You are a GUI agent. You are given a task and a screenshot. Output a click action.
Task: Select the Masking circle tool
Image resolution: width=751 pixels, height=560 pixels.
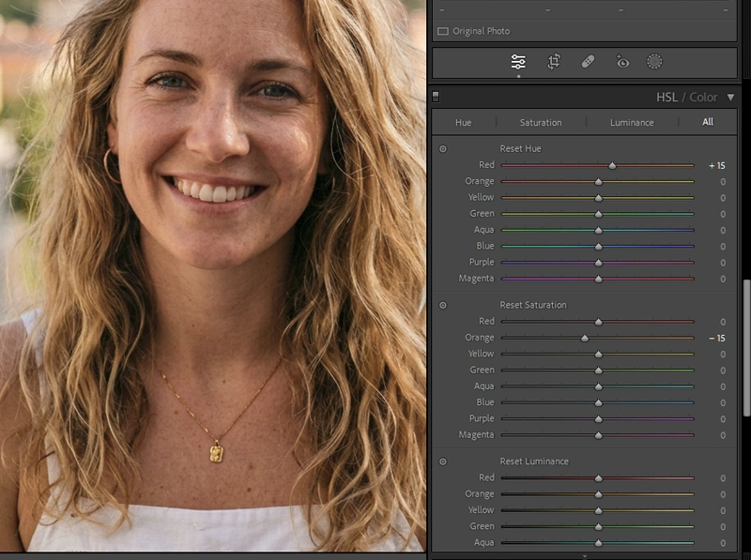coord(654,62)
